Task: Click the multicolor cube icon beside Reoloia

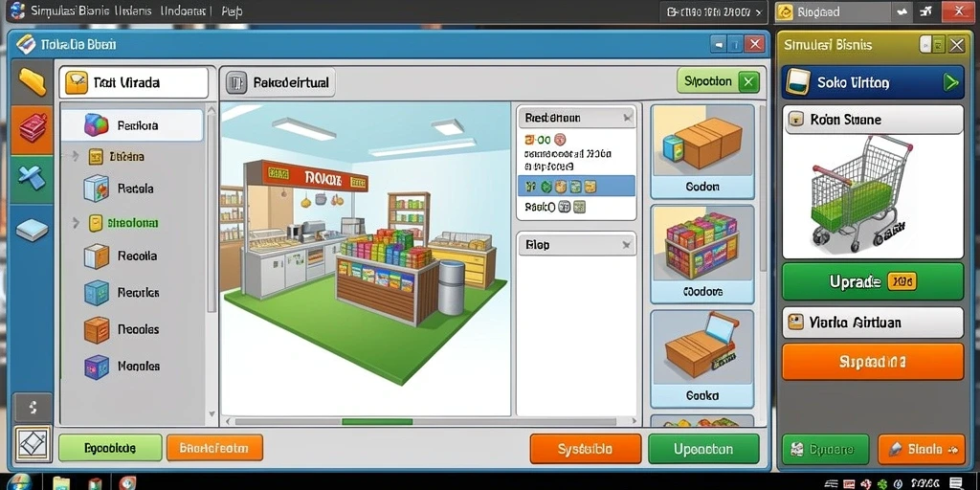Action: [97, 125]
